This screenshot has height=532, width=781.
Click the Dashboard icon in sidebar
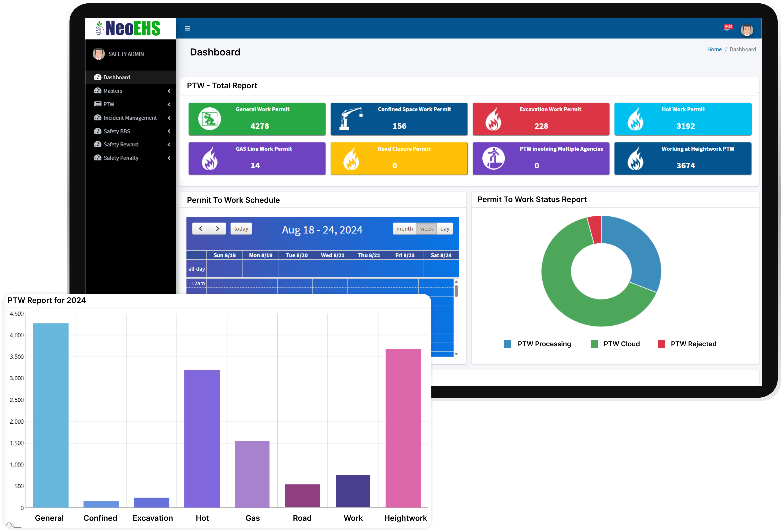click(x=98, y=77)
